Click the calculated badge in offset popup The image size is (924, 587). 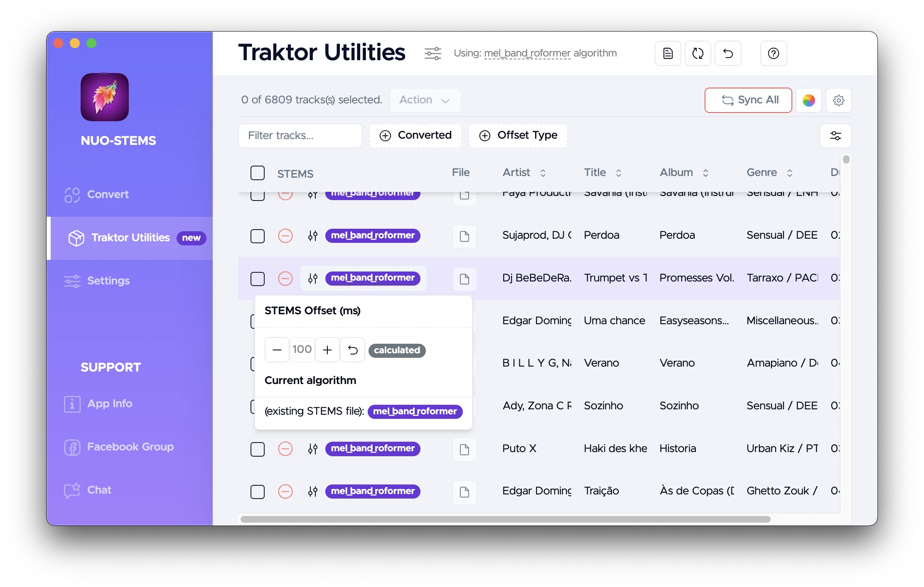tap(397, 350)
